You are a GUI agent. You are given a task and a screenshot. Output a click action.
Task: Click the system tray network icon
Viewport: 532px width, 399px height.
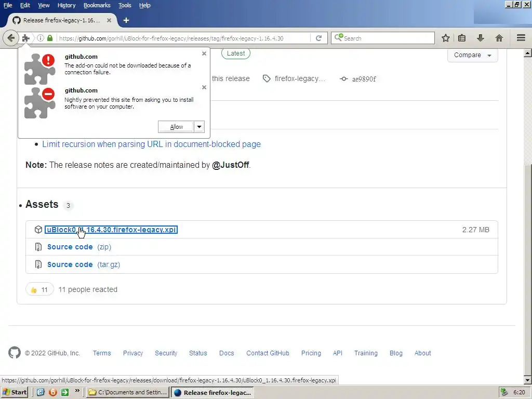504,392
